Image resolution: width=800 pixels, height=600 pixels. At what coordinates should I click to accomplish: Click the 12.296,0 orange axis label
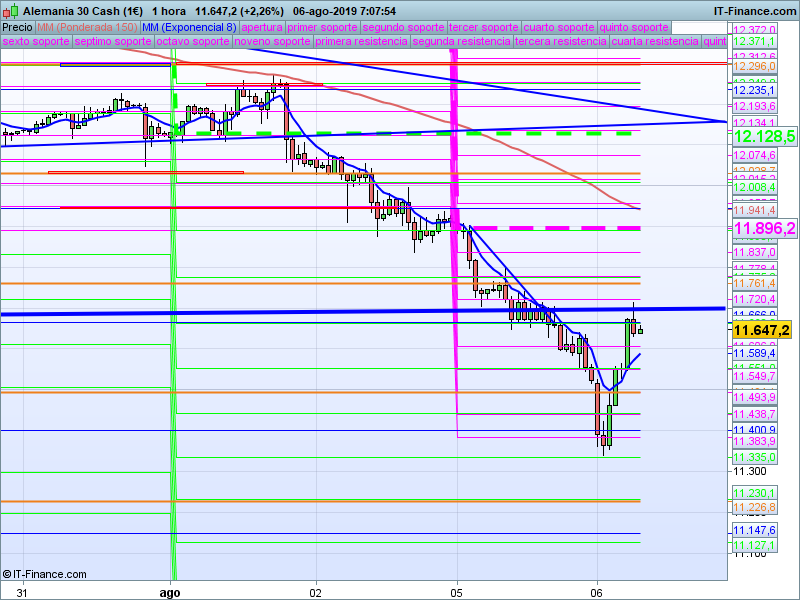pos(755,66)
